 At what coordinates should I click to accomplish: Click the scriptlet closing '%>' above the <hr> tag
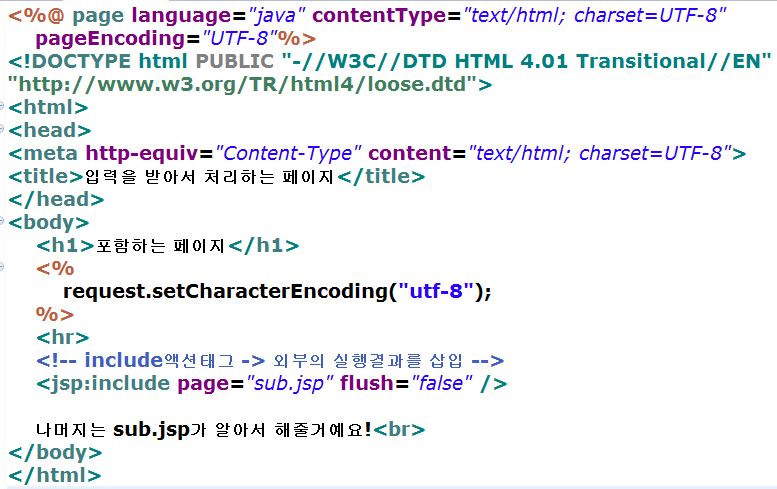point(55,314)
